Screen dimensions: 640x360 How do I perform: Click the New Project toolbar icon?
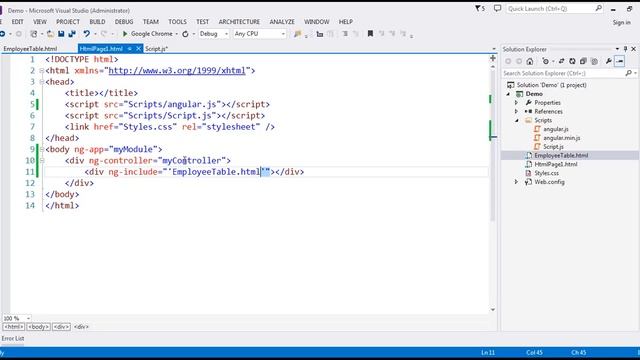[34, 34]
